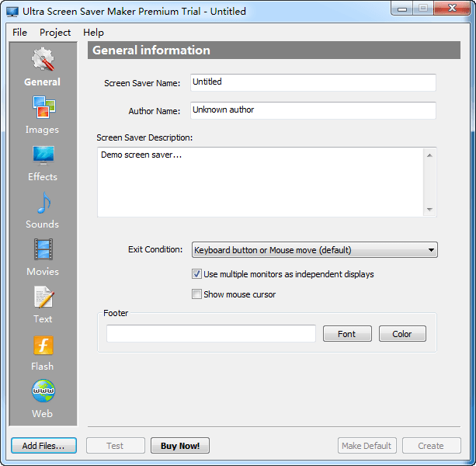This screenshot has height=466, width=476.
Task: Open the Project menu
Action: [55, 33]
